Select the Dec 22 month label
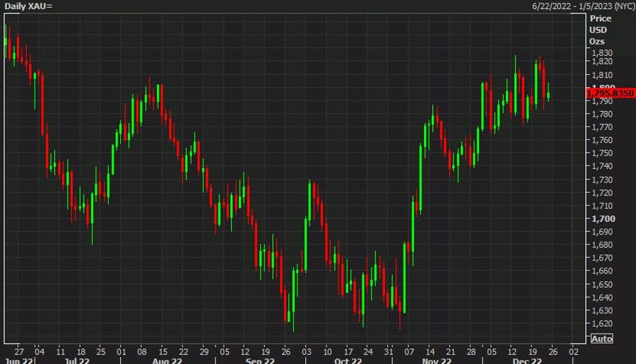Screen dimensions: 636x364 tap(527, 360)
